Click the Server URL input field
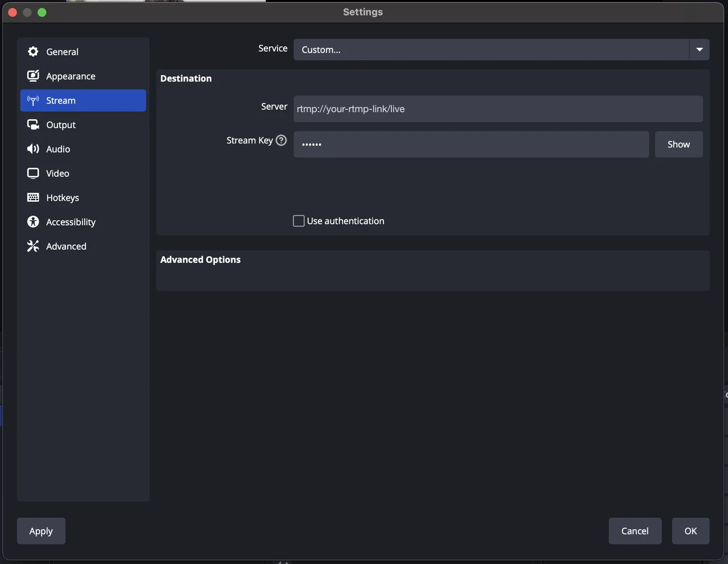 [x=498, y=109]
